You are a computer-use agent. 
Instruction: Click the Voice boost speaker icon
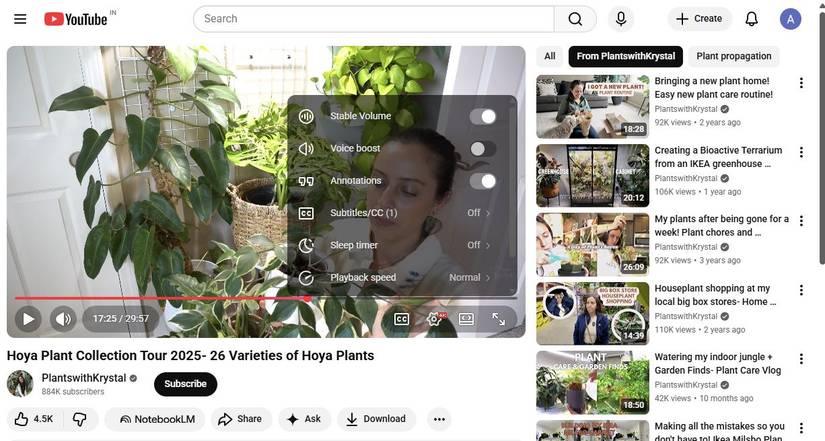(x=306, y=149)
